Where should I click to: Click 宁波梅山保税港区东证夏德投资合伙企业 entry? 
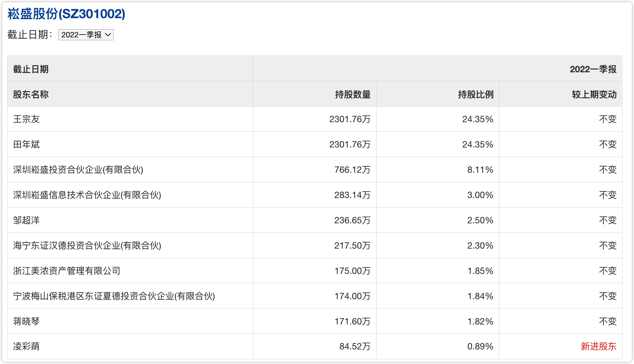tap(114, 296)
